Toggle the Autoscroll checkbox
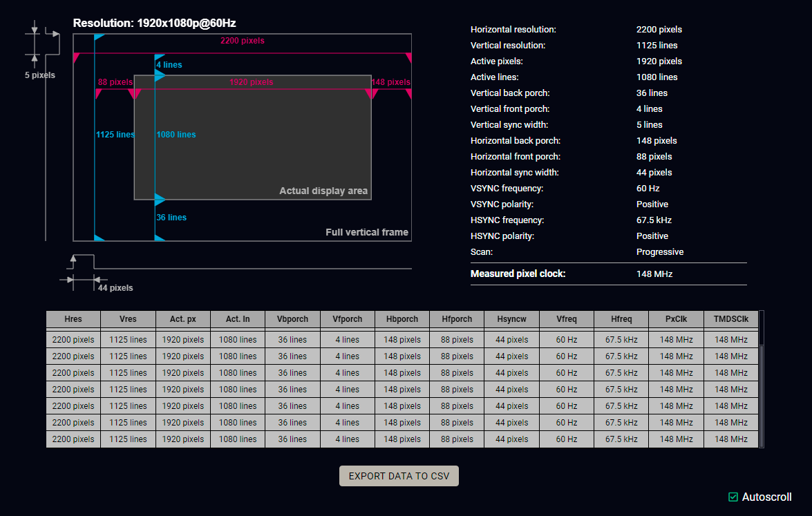 pyautogui.click(x=733, y=497)
